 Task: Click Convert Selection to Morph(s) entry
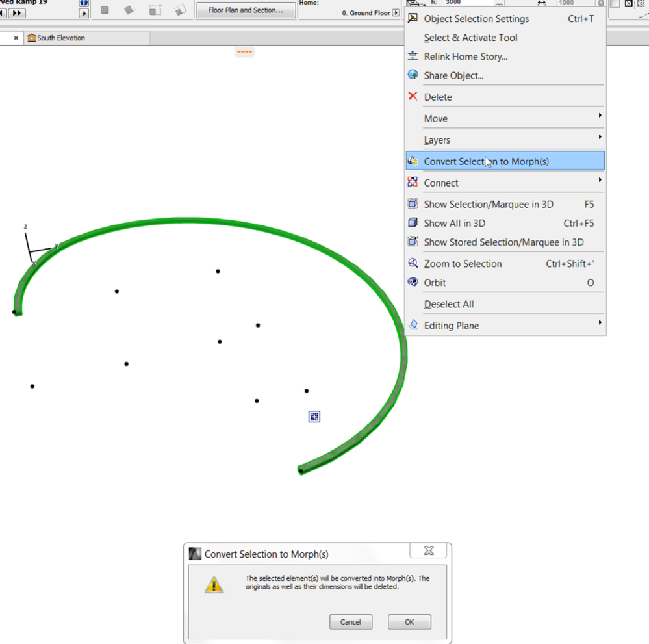click(x=505, y=161)
